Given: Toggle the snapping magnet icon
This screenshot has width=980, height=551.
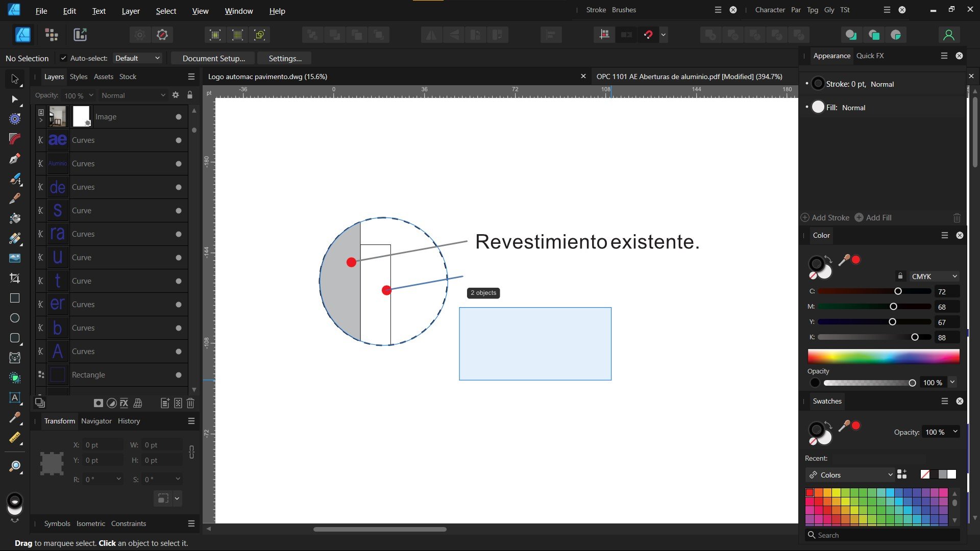Looking at the screenshot, I should [648, 35].
